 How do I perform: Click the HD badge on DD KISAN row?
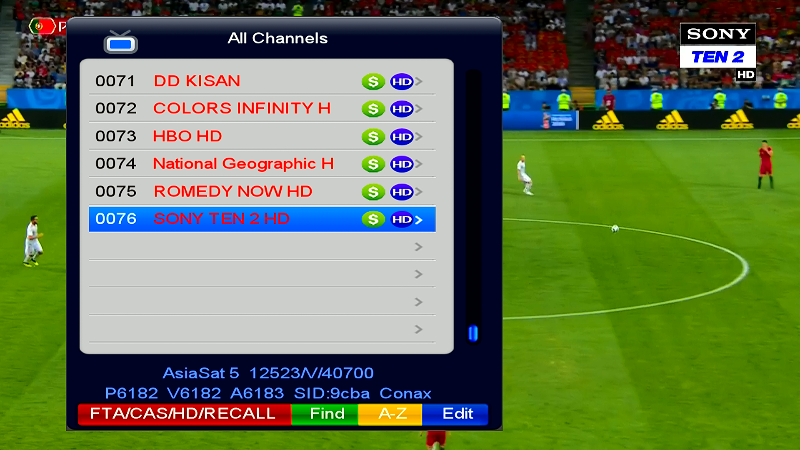tap(402, 81)
